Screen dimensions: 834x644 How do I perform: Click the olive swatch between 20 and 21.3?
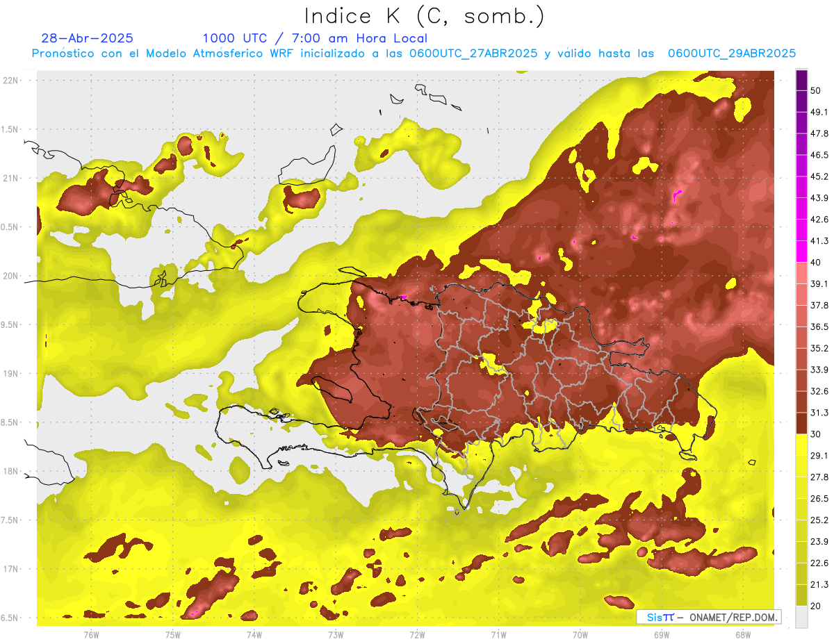[801, 595]
